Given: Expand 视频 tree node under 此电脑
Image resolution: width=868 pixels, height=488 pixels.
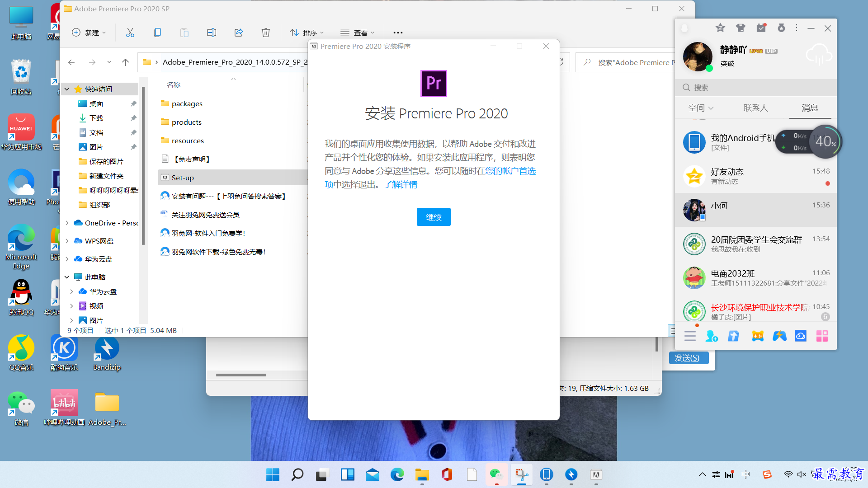Looking at the screenshot, I should [x=71, y=306].
